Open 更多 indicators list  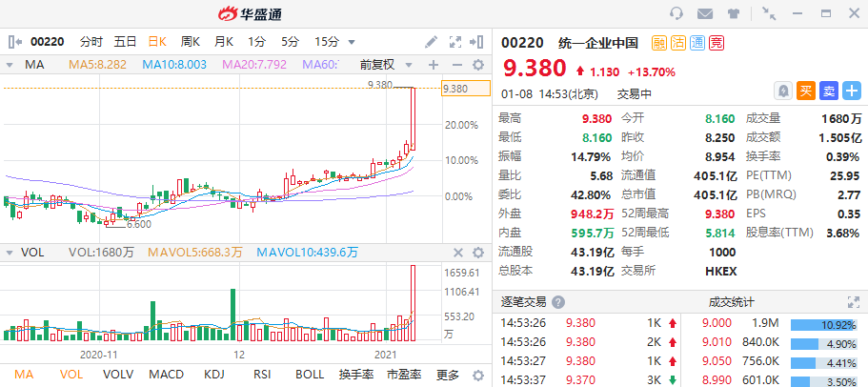[x=447, y=375]
